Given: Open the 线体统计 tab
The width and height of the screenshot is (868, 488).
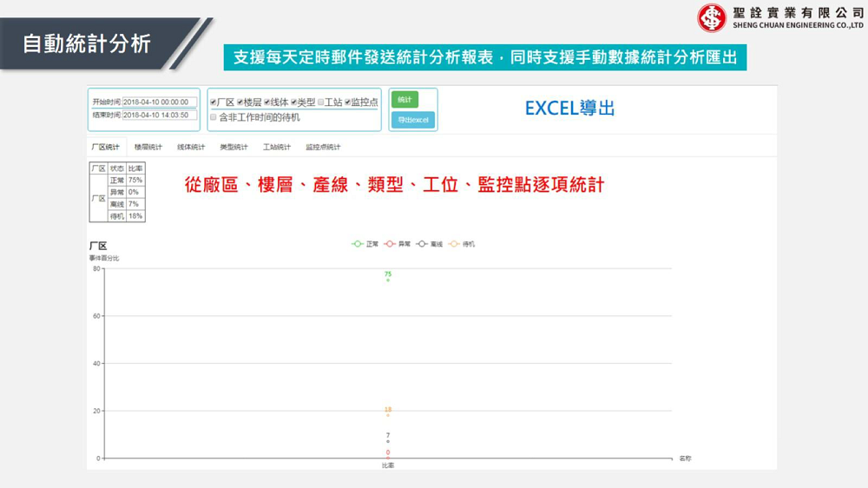Looking at the screenshot, I should click(x=191, y=147).
